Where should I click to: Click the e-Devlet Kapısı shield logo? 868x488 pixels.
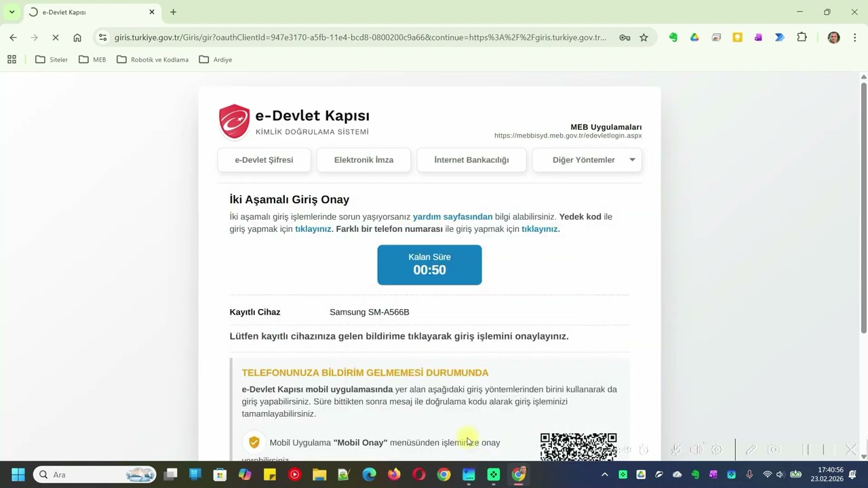pyautogui.click(x=235, y=122)
